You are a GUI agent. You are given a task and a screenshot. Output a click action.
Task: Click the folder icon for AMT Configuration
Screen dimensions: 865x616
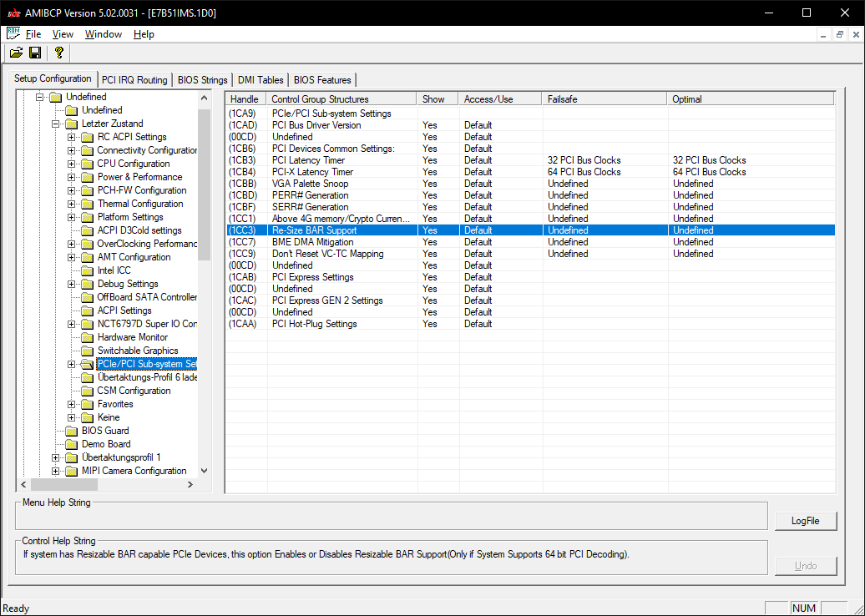87,258
